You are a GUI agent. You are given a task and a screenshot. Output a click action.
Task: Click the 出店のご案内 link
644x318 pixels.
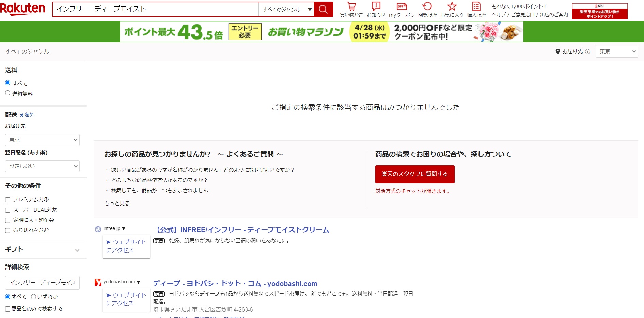click(x=554, y=15)
